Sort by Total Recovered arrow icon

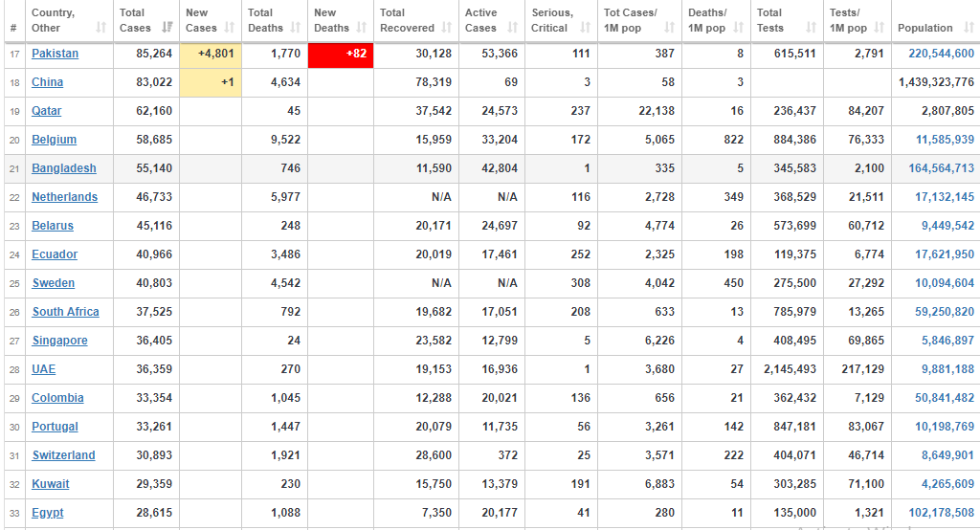tap(446, 28)
